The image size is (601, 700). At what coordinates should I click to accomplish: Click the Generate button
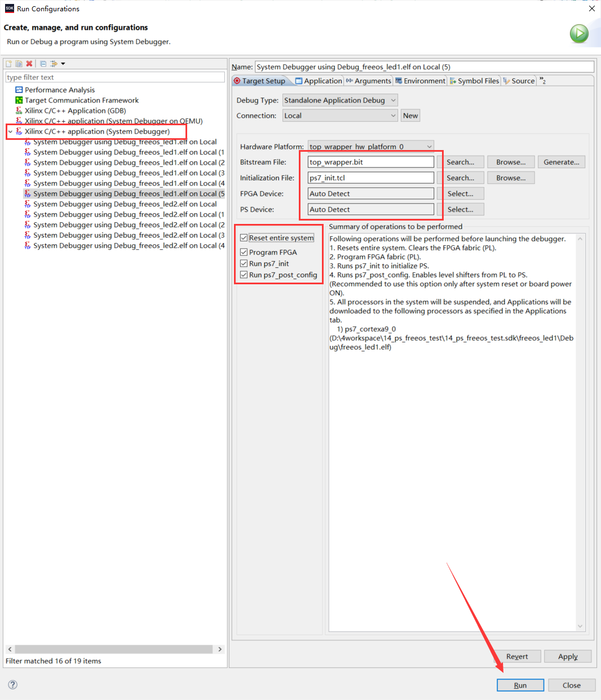click(x=562, y=162)
